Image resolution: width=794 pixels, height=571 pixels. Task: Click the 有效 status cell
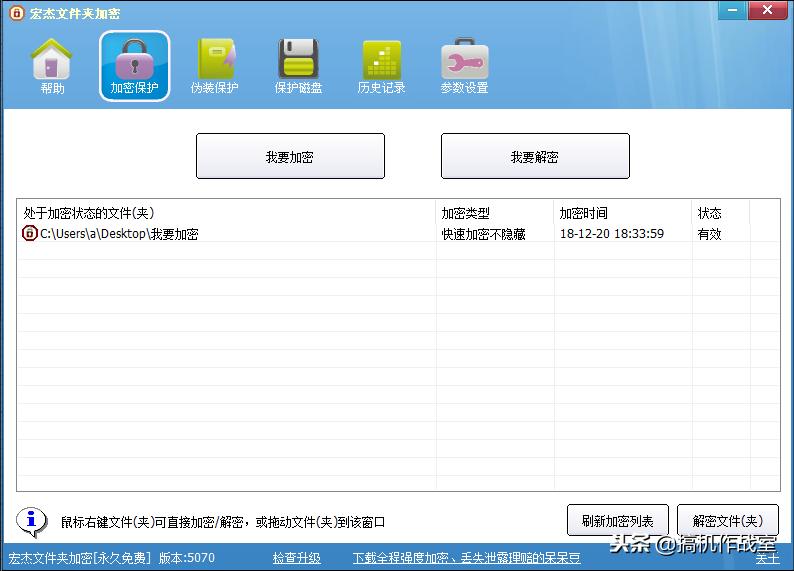click(709, 234)
